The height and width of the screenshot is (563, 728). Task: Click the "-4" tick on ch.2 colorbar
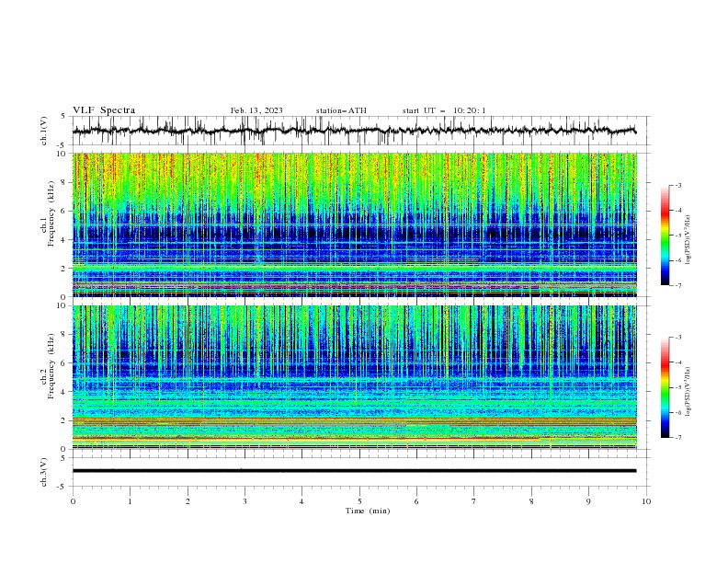tap(677, 362)
